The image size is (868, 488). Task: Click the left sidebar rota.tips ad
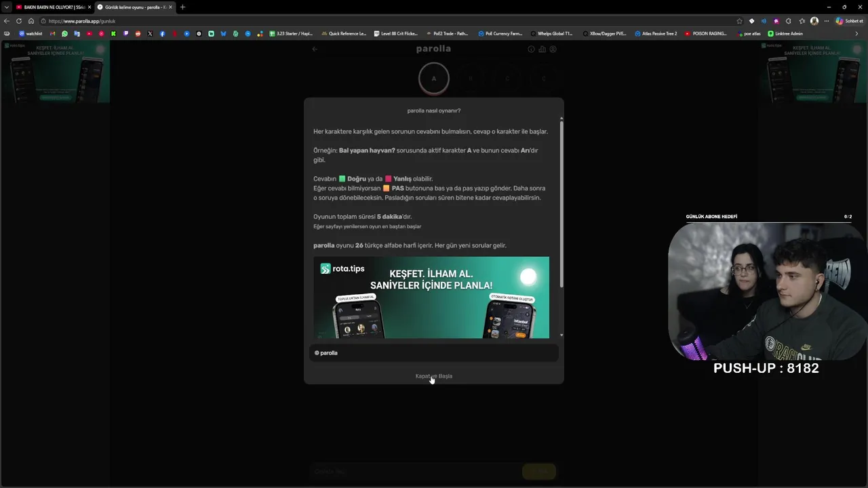point(55,72)
